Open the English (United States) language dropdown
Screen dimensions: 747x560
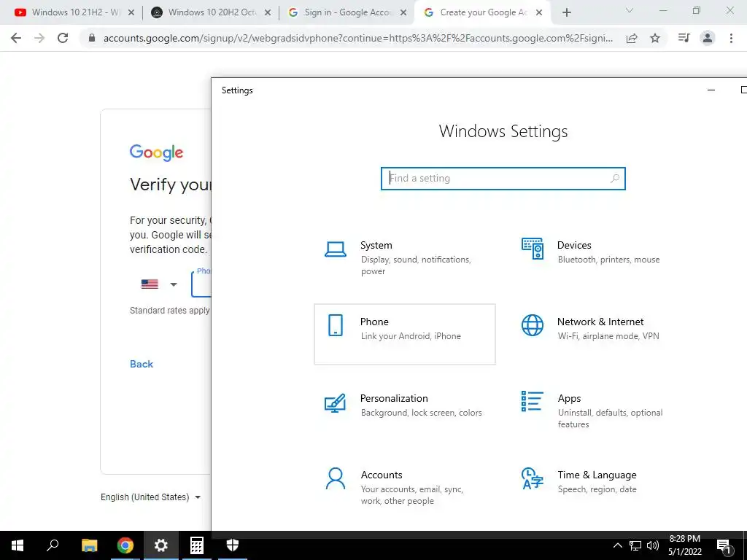click(150, 497)
